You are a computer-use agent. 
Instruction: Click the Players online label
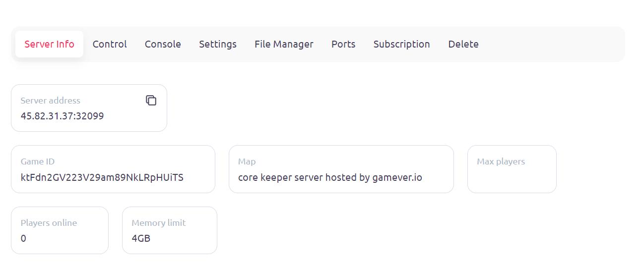(x=49, y=223)
